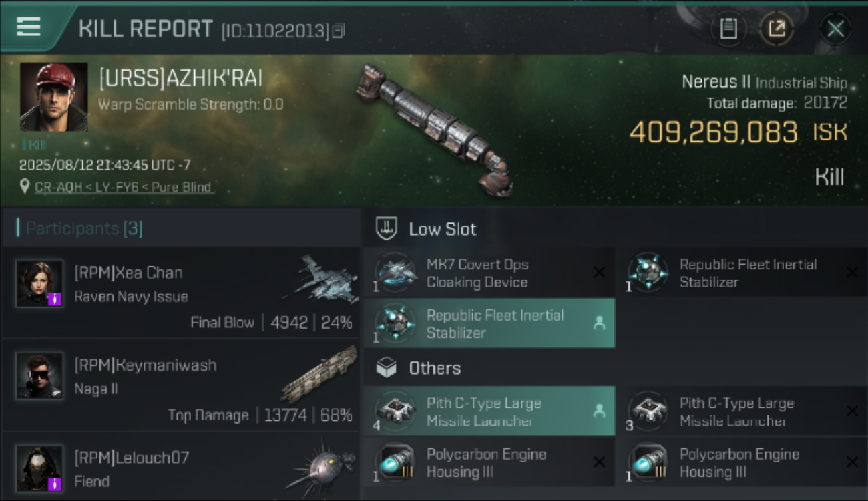Tap X beside right Polycarbon Engine Housing III

pyautogui.click(x=852, y=462)
